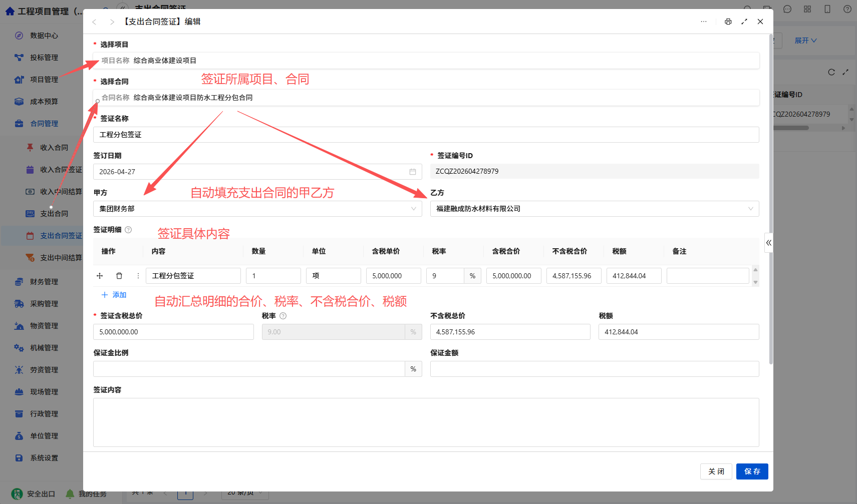Open calendar picker for 签订日期
Viewport: 857px width, 504px height.
(x=413, y=172)
